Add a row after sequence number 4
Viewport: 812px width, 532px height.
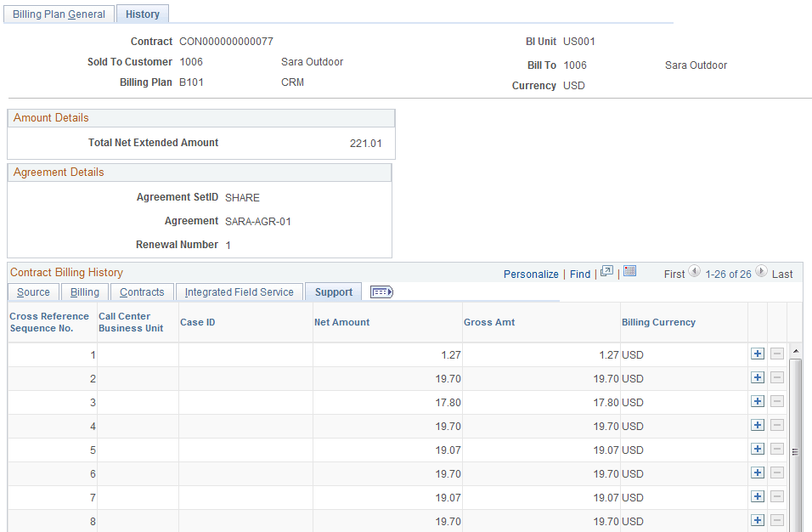tap(758, 426)
